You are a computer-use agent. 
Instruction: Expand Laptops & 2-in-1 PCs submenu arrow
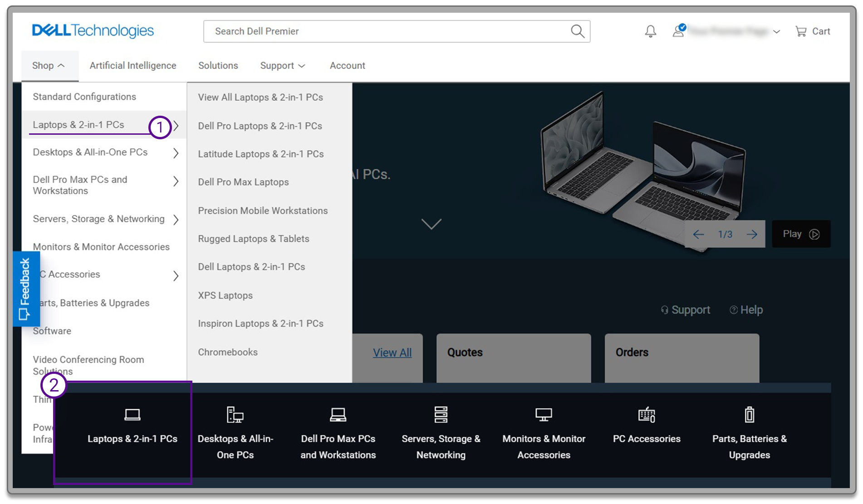176,126
